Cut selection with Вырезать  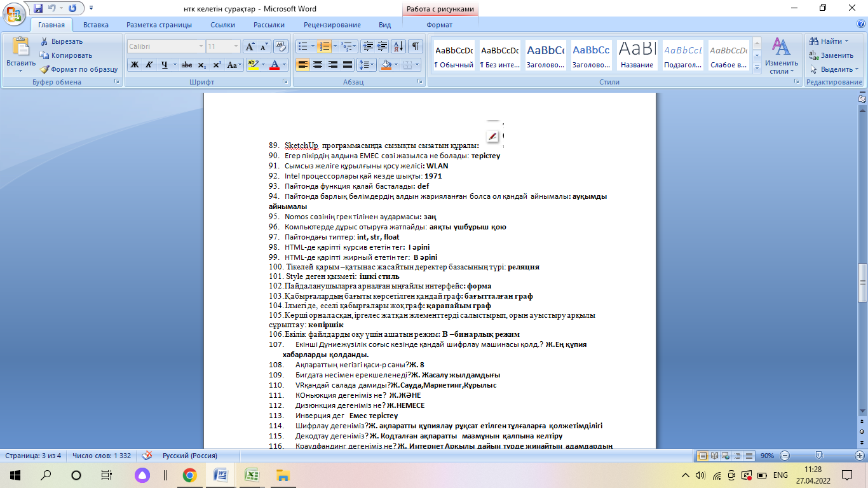62,41
